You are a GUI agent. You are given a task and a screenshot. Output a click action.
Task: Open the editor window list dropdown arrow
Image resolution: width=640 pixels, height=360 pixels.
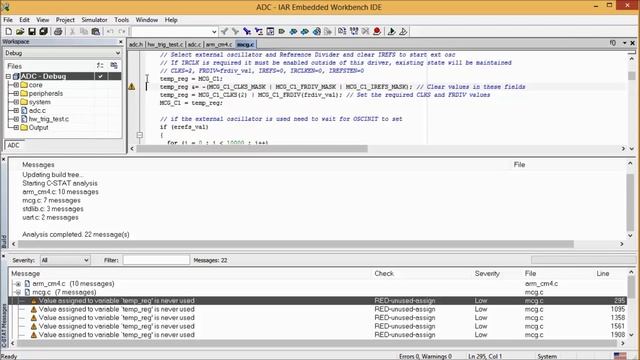point(624,43)
